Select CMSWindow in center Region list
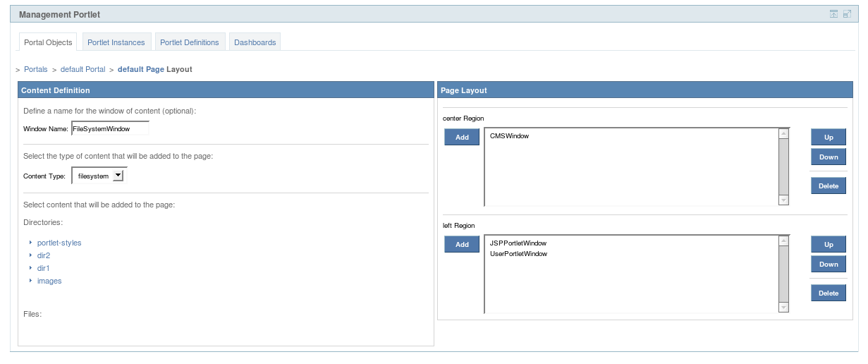The height and width of the screenshot is (364, 868). pyautogui.click(x=509, y=136)
